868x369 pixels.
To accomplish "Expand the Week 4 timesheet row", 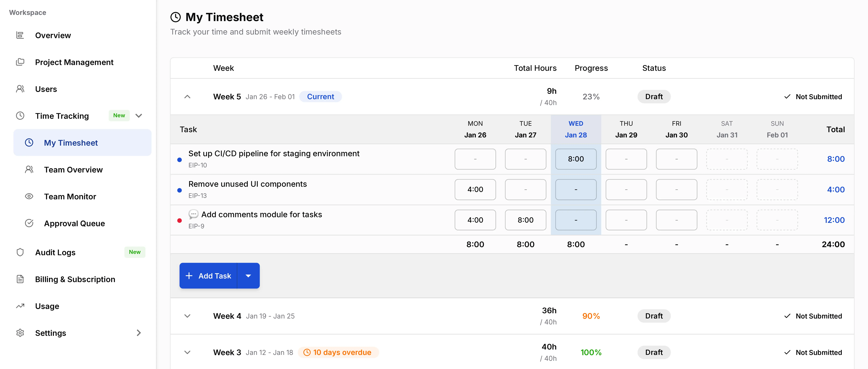I will click(187, 316).
